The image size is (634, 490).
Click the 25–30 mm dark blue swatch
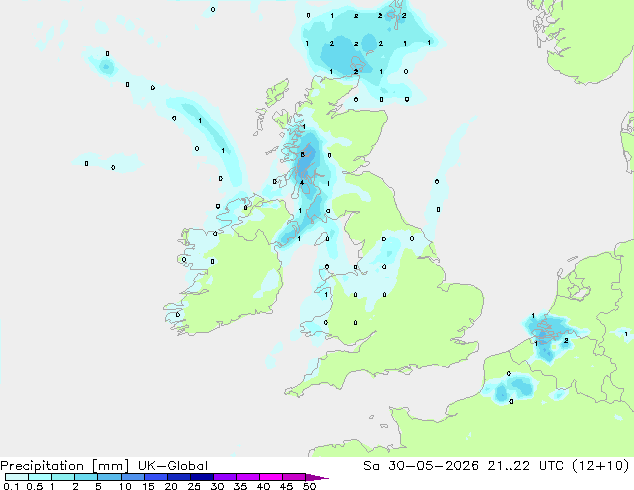[202, 477]
